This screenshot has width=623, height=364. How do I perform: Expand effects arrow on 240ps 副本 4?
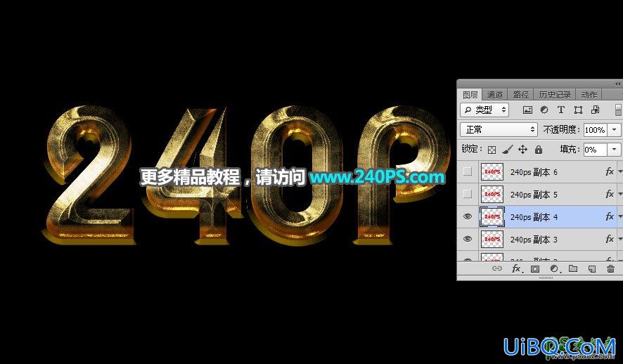tap(619, 216)
